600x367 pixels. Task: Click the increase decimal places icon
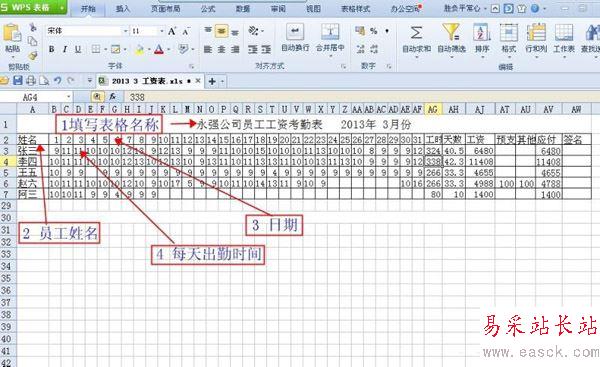(360, 49)
